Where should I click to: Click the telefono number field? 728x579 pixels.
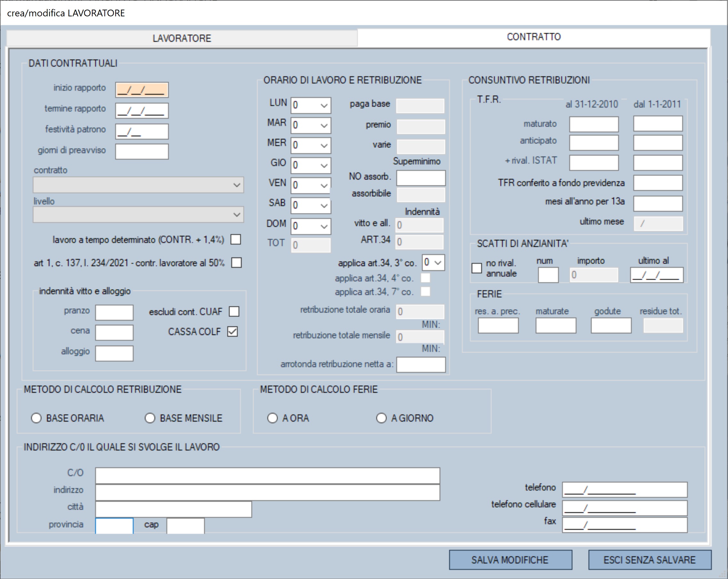[x=625, y=490]
